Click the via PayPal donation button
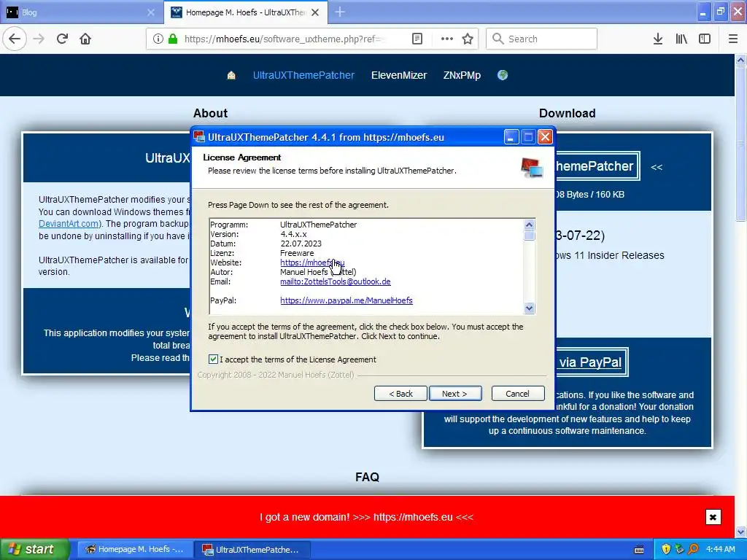Screen dimensions: 747x560 point(590,362)
